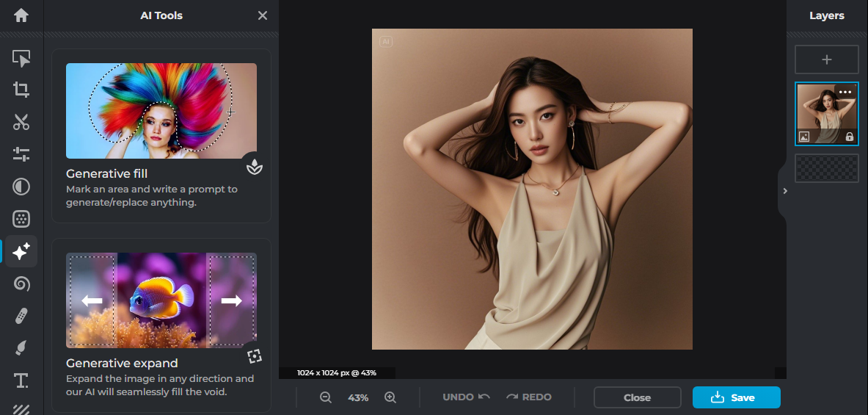The height and width of the screenshot is (415, 868).
Task: Select the portrait layer thumbnail
Action: (826, 114)
